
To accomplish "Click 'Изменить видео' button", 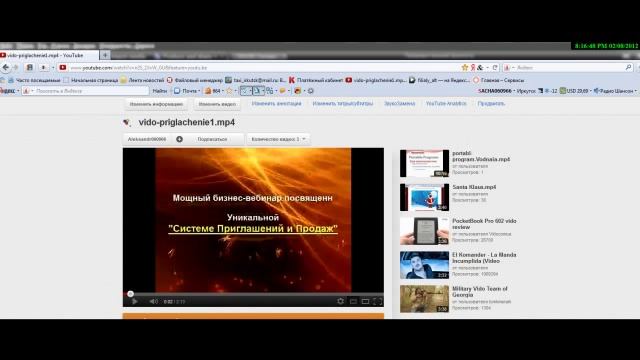I will (217, 104).
